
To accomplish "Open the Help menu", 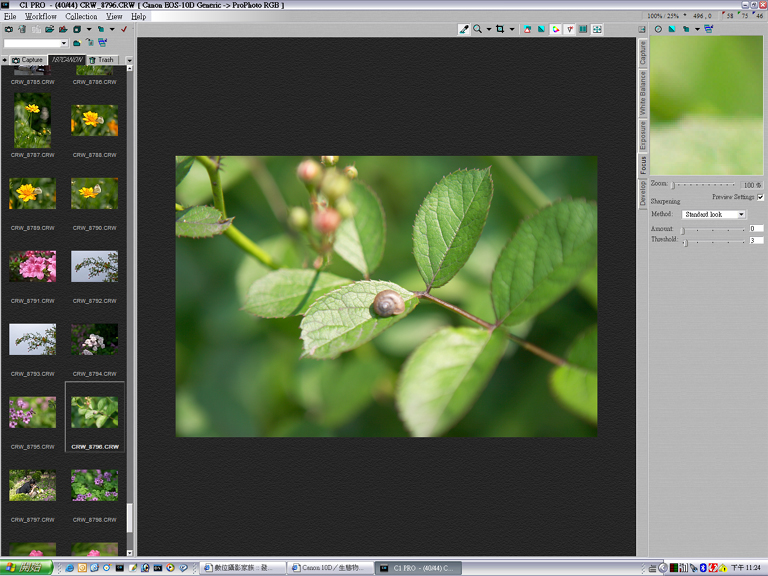I will point(139,16).
